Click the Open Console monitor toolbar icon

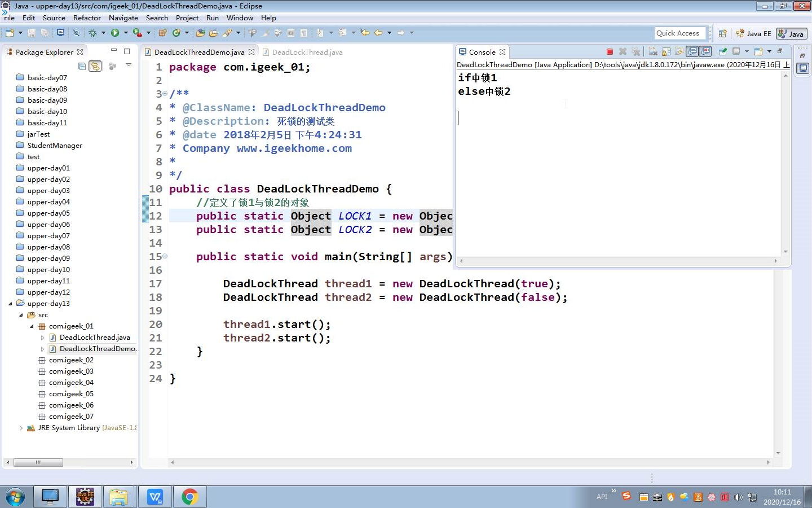point(60,33)
